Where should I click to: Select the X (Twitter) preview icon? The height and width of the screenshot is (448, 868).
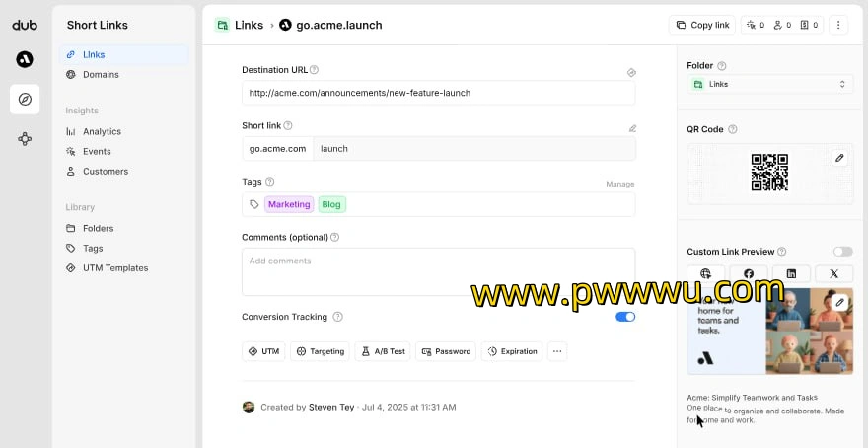833,273
